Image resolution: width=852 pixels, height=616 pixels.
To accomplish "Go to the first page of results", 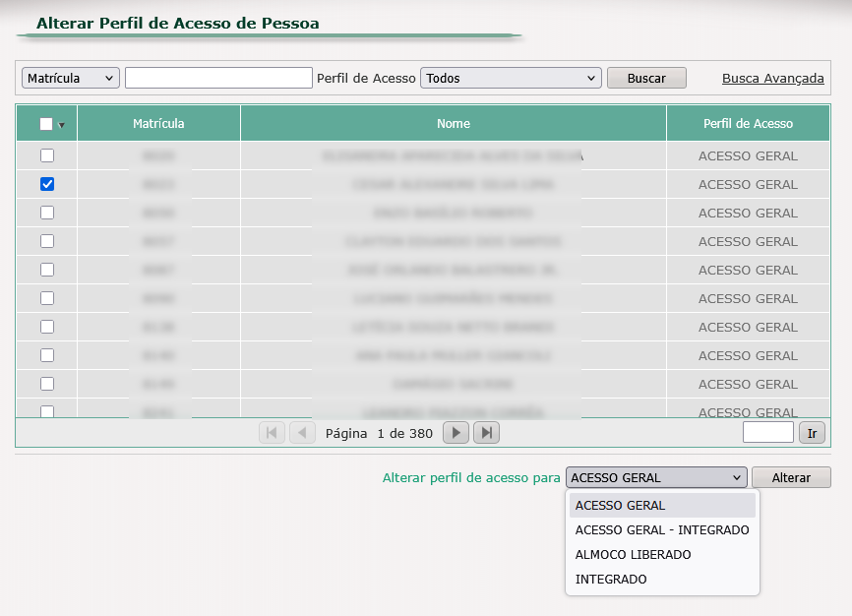I will (272, 433).
